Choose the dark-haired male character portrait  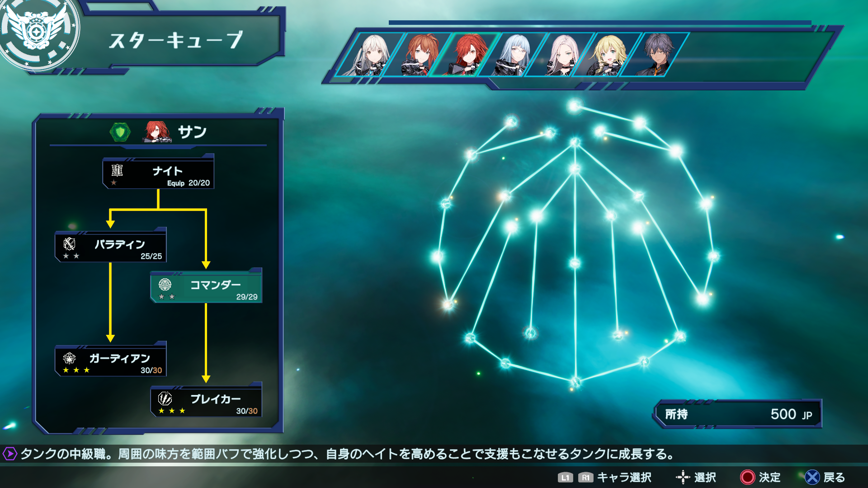click(x=656, y=55)
